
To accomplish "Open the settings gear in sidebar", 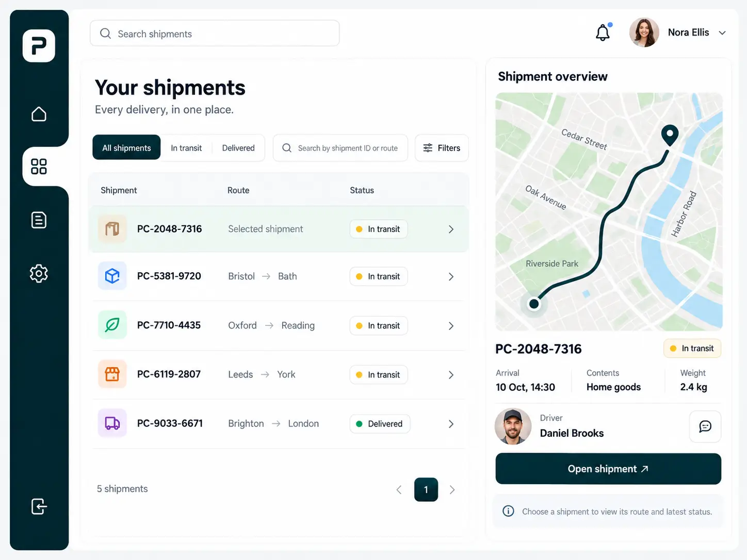I will [x=39, y=273].
